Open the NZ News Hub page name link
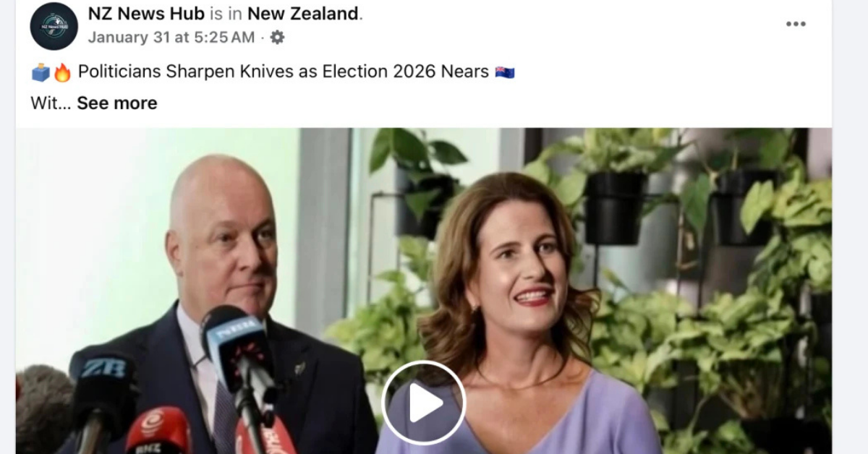 (146, 13)
